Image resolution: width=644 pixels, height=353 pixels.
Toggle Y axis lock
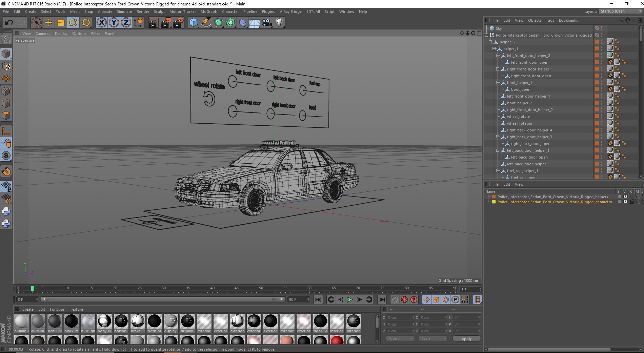114,22
